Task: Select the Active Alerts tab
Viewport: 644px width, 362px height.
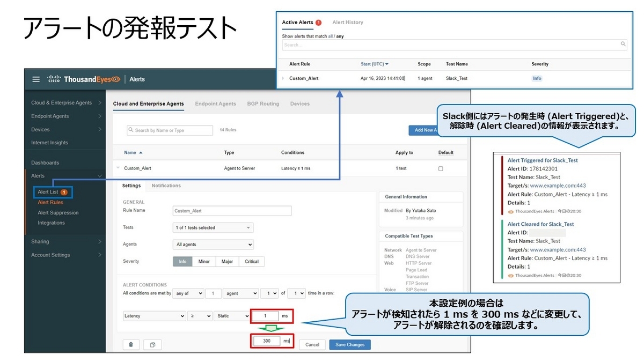Action: [298, 23]
